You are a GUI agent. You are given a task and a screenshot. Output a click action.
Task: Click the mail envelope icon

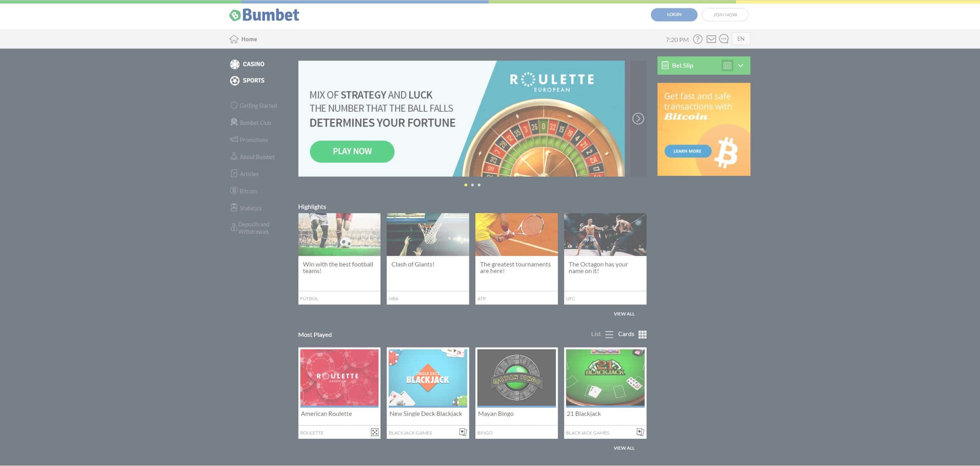711,39
